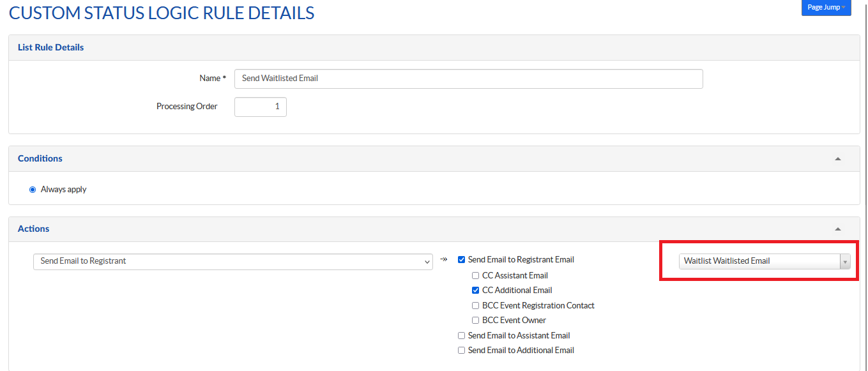The height and width of the screenshot is (371, 868).
Task: Open the Page Jump menu
Action: pos(826,8)
